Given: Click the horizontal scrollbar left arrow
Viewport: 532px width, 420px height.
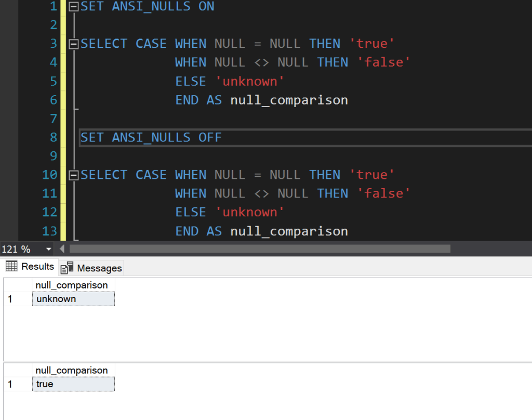Looking at the screenshot, I should tap(62, 249).
